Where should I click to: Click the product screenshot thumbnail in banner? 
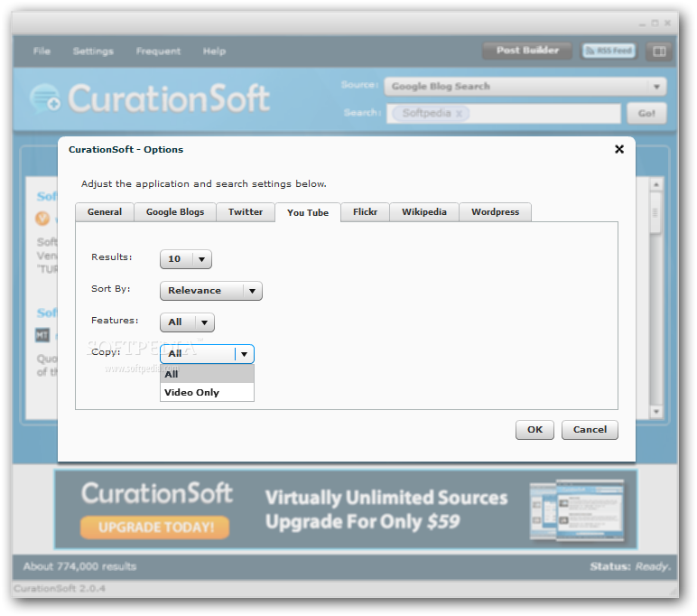click(x=578, y=510)
